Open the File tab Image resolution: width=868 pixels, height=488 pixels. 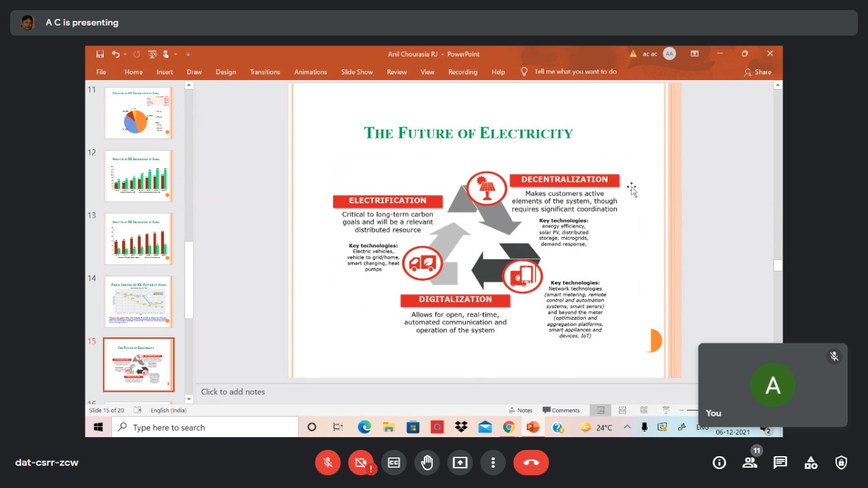coord(101,72)
